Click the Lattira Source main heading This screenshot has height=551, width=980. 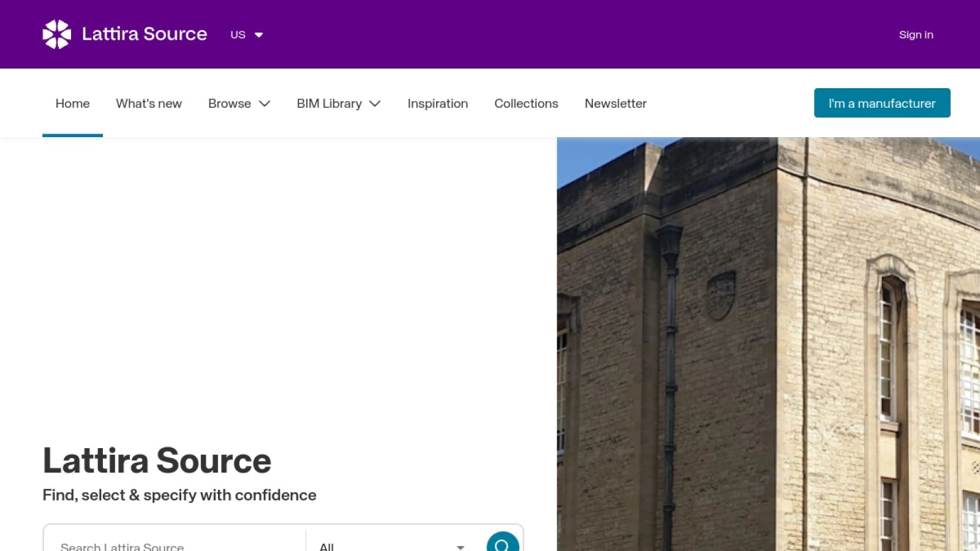(x=157, y=460)
